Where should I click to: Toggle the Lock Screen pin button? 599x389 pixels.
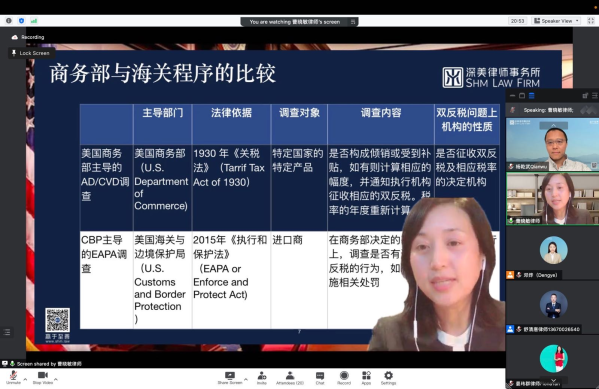point(31,53)
